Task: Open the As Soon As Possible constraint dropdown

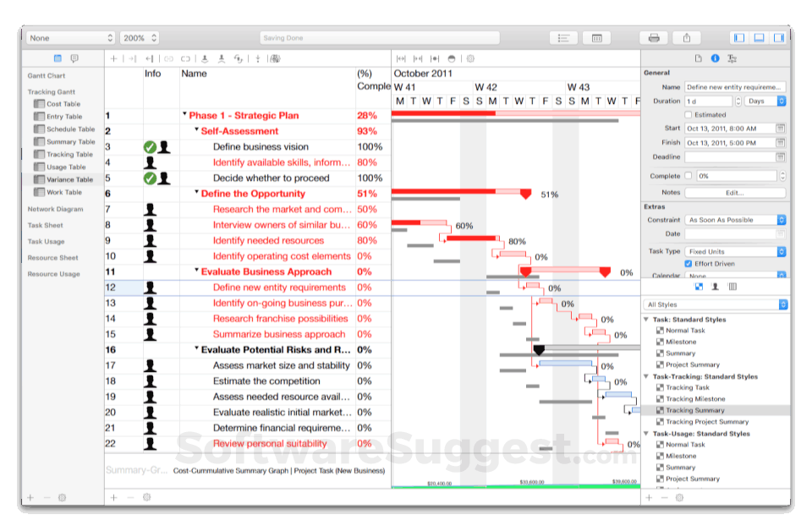Action: 735,220
